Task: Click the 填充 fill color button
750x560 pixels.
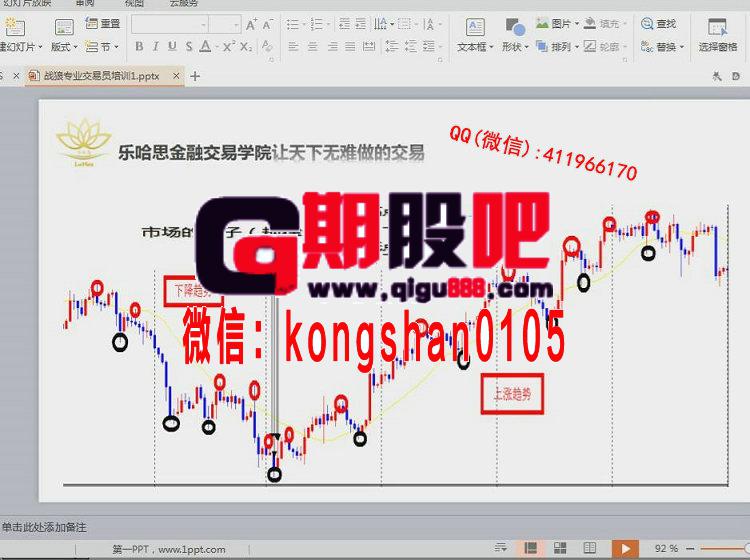Action: click(606, 23)
